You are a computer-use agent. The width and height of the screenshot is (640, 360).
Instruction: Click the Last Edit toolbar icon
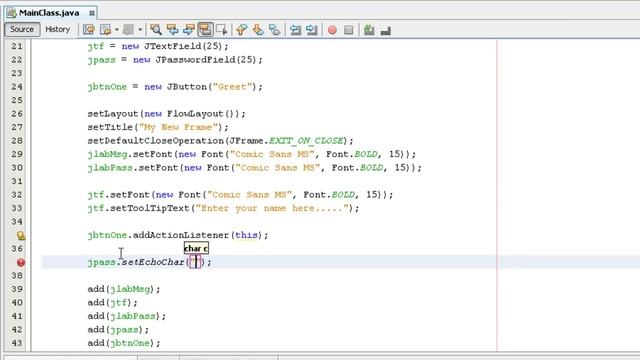pyautogui.click(x=89, y=29)
